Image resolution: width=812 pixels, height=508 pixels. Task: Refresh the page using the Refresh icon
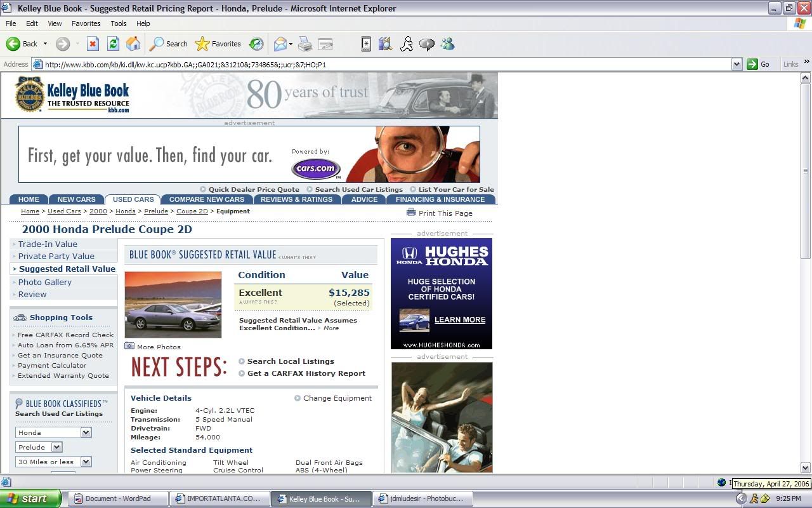click(113, 44)
